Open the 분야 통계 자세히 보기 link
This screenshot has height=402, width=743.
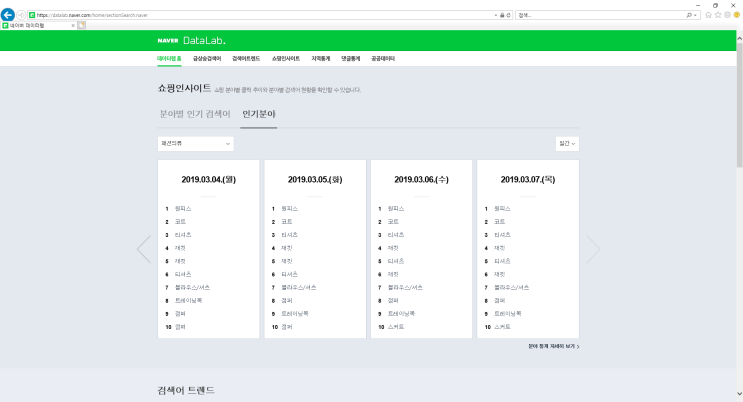[x=554, y=347]
